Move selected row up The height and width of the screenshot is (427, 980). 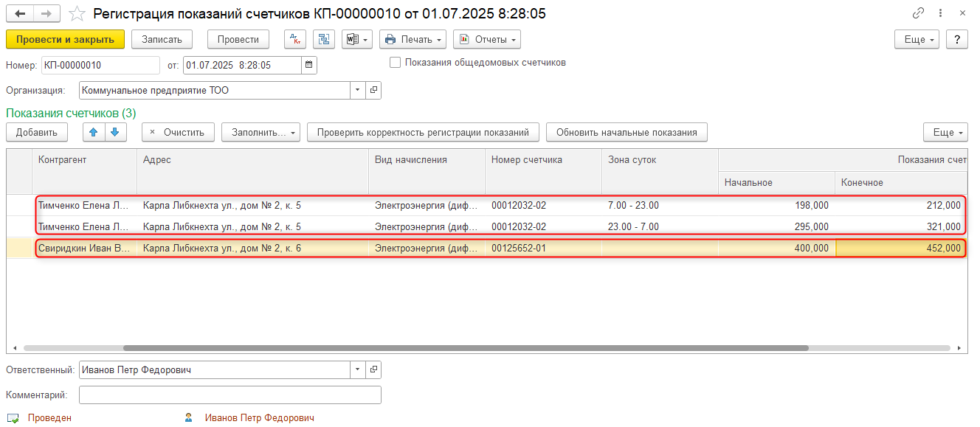(x=93, y=132)
